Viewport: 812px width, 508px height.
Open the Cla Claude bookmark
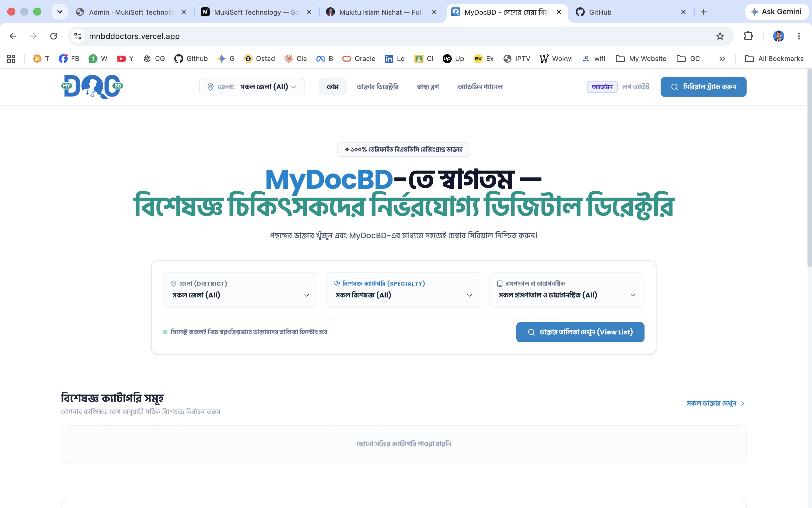[295, 58]
